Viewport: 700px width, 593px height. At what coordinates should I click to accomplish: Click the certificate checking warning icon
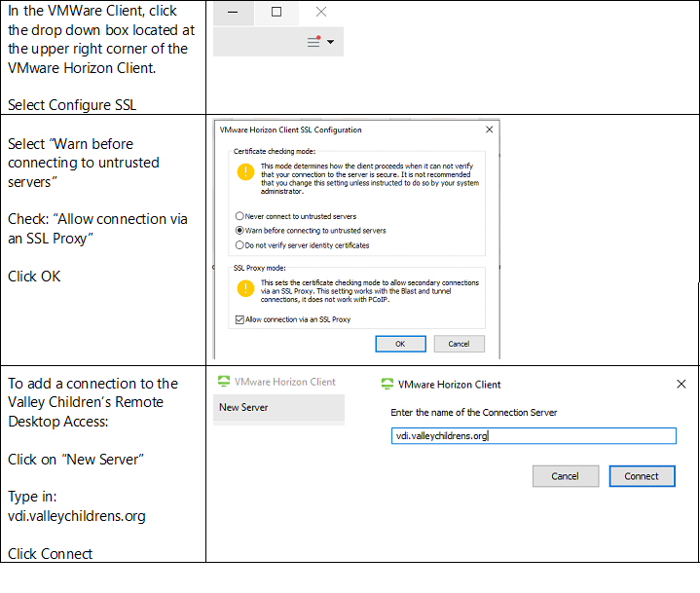(245, 172)
